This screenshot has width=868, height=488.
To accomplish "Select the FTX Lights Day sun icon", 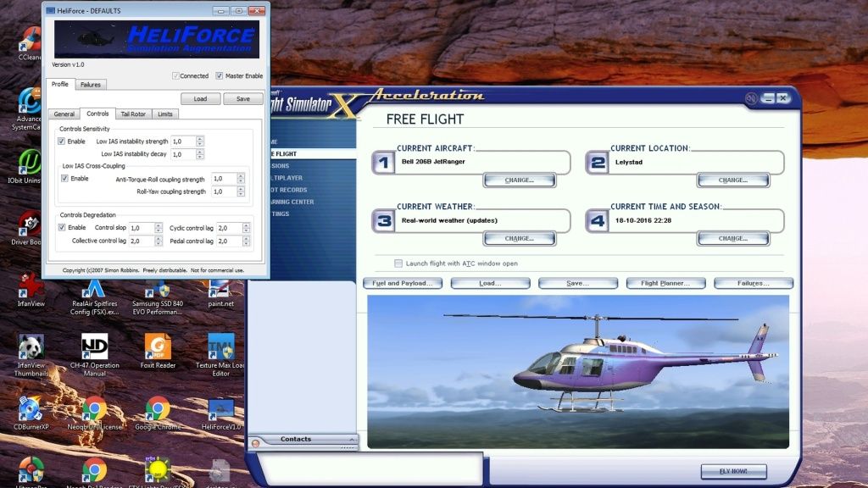I will [157, 472].
